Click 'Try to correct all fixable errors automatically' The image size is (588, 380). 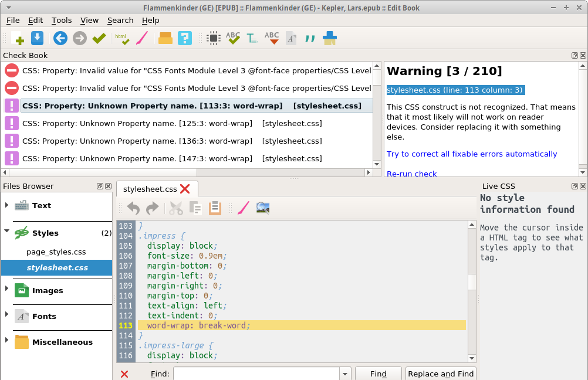click(472, 154)
